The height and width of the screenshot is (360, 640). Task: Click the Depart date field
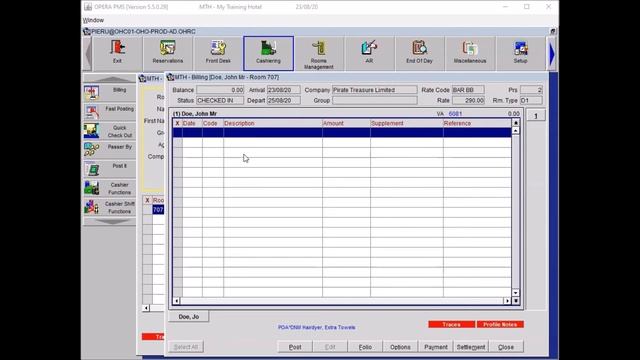coord(283,100)
